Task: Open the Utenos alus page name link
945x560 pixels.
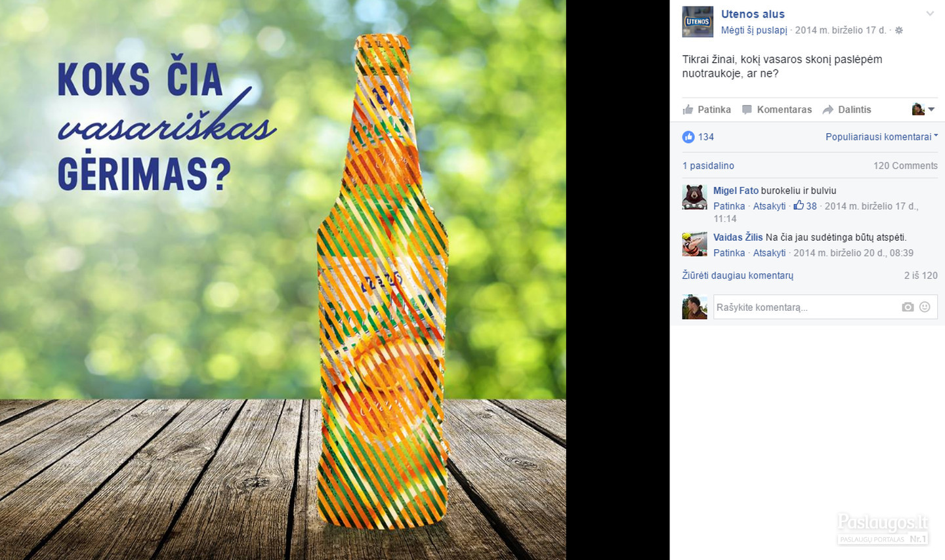Action: (x=753, y=14)
